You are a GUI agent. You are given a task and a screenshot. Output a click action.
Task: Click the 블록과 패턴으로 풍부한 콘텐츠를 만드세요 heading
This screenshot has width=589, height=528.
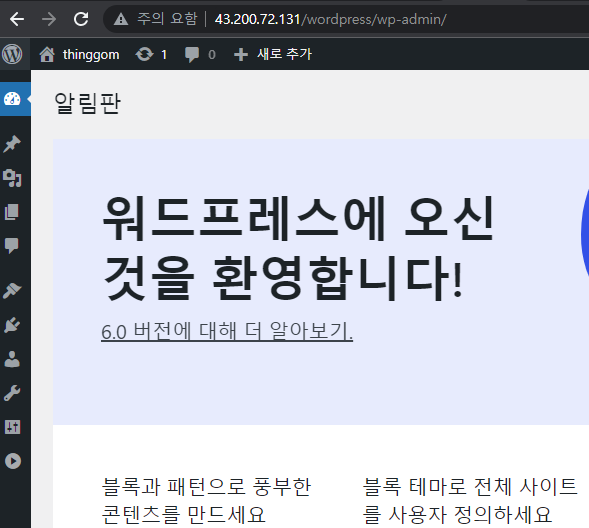point(206,500)
